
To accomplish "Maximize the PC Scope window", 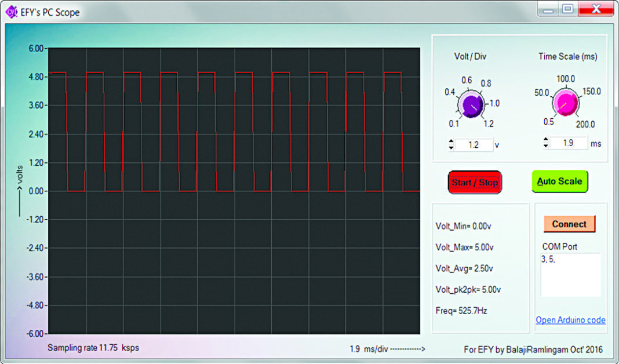I will 567,9.
